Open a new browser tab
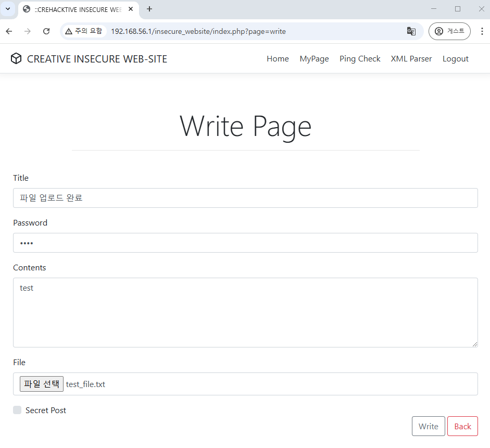Image resolution: width=490 pixels, height=448 pixels. [149, 9]
